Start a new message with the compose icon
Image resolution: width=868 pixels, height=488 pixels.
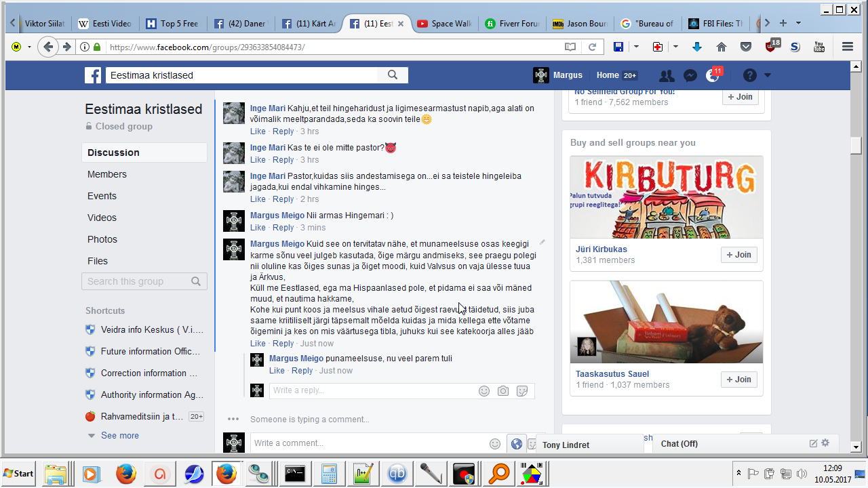click(814, 443)
